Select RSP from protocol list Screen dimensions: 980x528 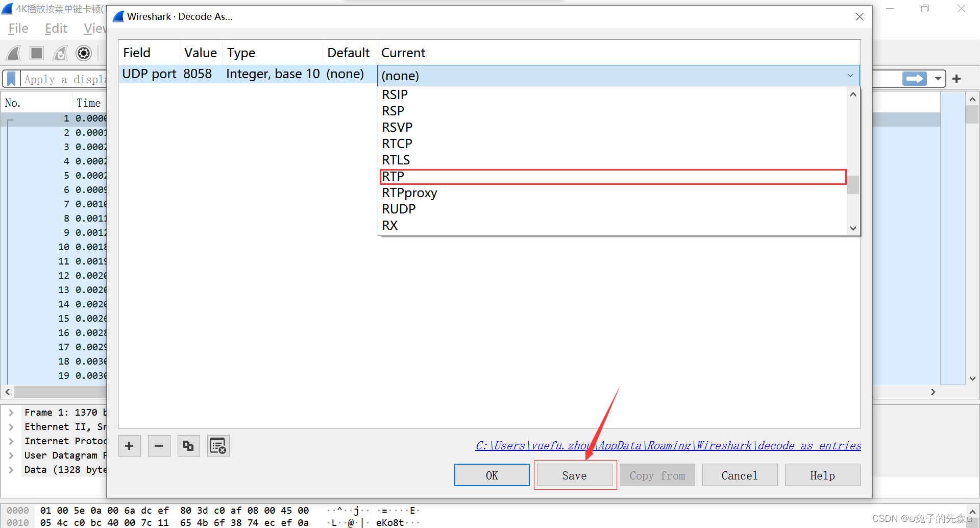[612, 111]
